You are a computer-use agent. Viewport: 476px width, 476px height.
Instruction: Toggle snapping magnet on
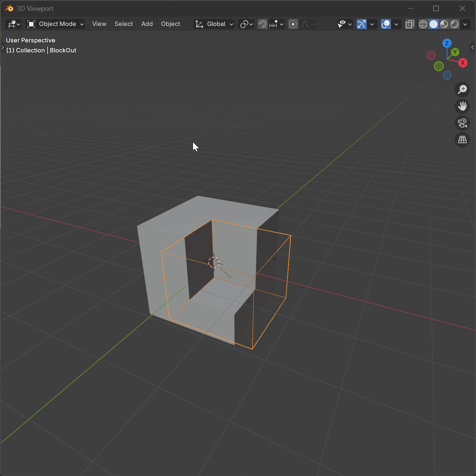(x=263, y=24)
